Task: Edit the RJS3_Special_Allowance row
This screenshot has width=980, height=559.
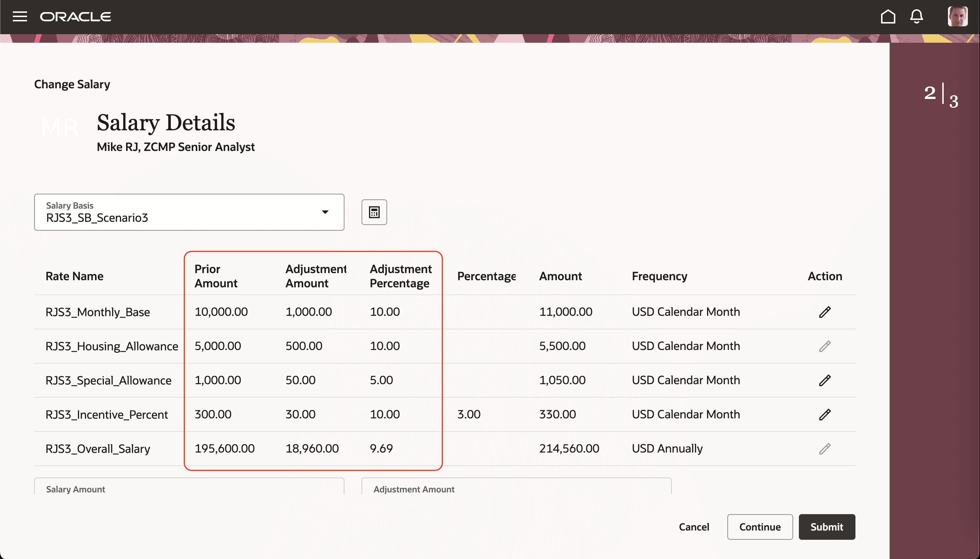Action: click(x=824, y=380)
